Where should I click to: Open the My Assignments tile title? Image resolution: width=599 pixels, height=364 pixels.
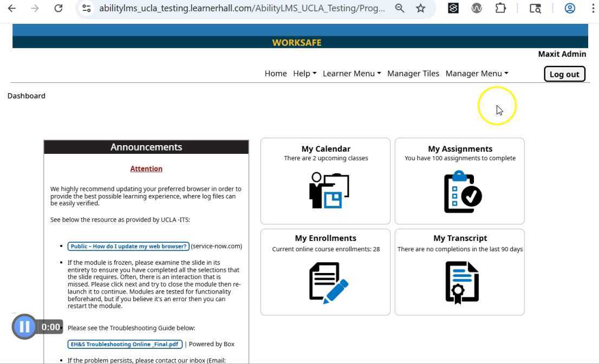pos(460,148)
